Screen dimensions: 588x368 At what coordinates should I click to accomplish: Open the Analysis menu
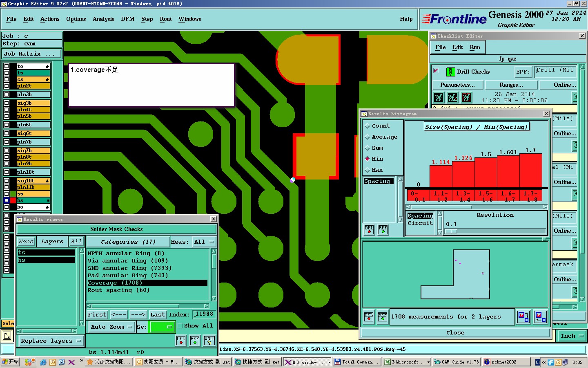click(103, 19)
